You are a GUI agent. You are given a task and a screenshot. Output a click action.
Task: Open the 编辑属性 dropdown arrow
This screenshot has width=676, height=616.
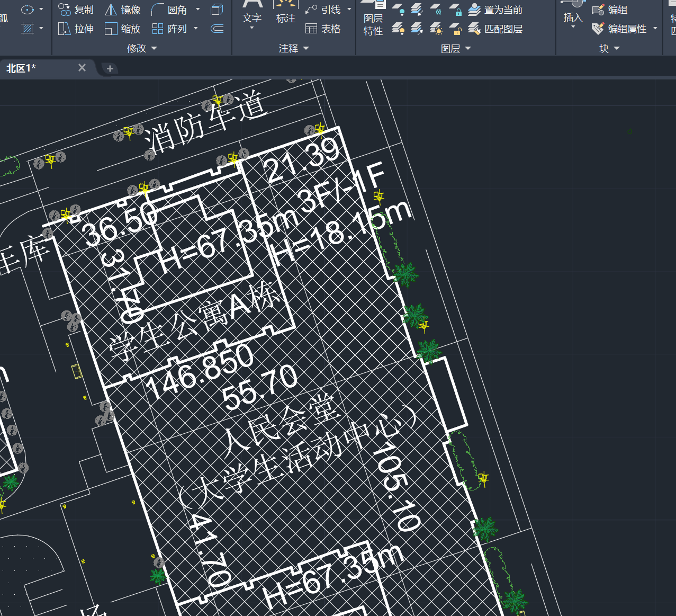[655, 29]
